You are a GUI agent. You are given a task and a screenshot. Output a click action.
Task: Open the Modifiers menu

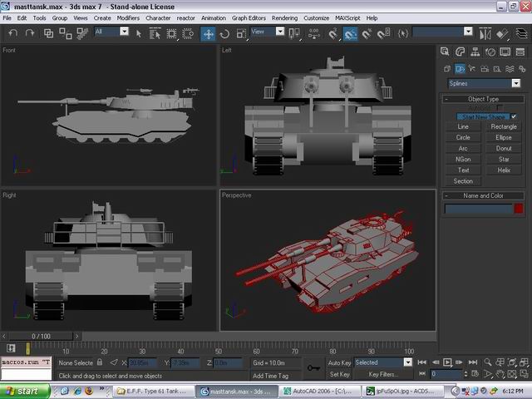[x=128, y=18]
